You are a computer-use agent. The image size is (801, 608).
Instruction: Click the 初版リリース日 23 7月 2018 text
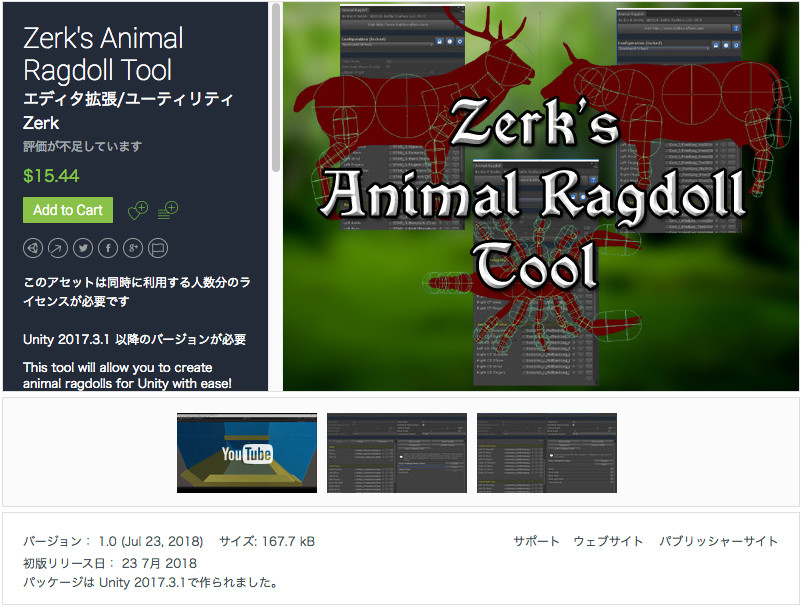(x=110, y=563)
